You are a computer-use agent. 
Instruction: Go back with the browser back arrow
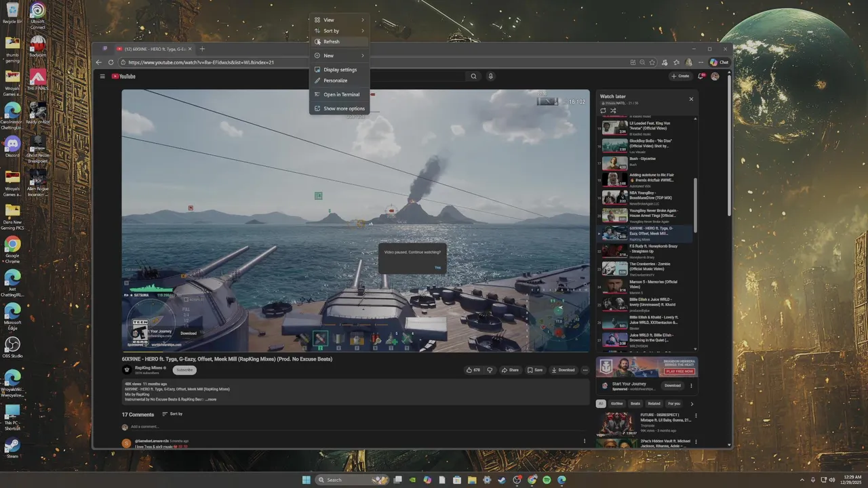pos(99,62)
